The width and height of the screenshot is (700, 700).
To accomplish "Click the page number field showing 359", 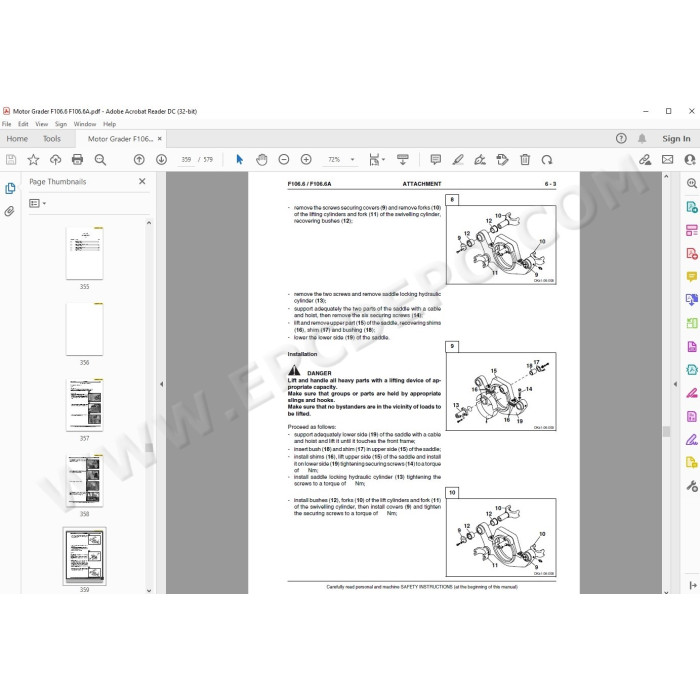I will pyautogui.click(x=186, y=159).
